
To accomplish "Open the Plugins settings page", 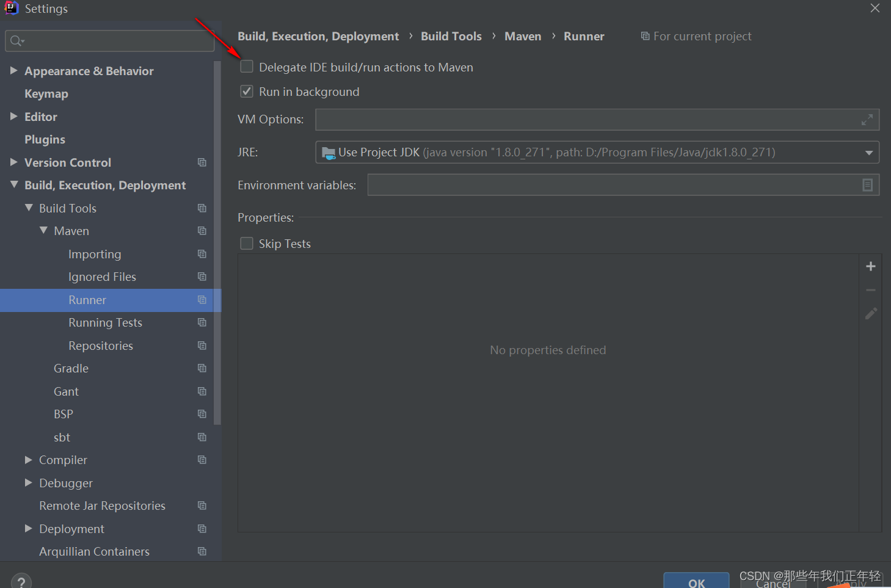I will click(45, 140).
